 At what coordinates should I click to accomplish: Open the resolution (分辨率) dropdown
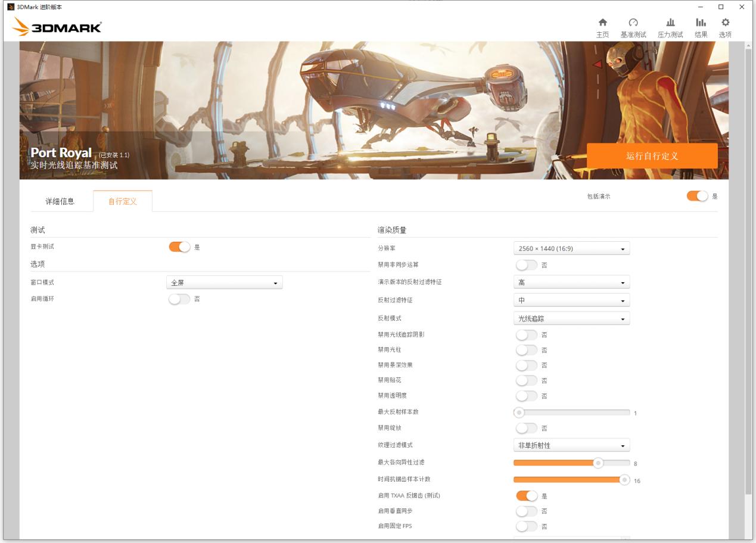(571, 248)
